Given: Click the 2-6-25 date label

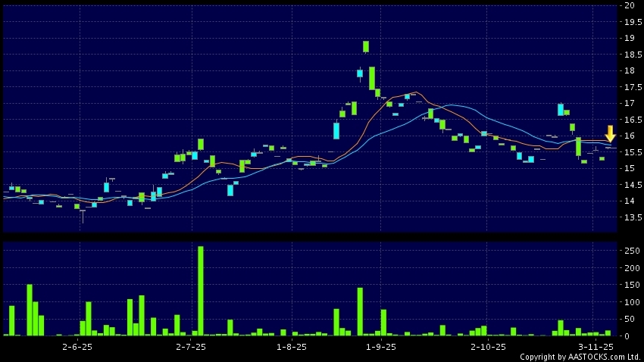Looking at the screenshot, I should point(77,346).
